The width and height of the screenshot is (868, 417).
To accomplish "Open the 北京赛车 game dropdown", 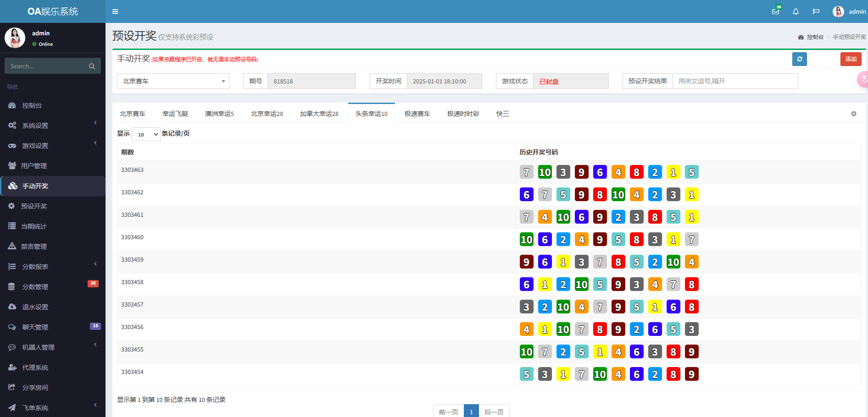I will point(173,81).
